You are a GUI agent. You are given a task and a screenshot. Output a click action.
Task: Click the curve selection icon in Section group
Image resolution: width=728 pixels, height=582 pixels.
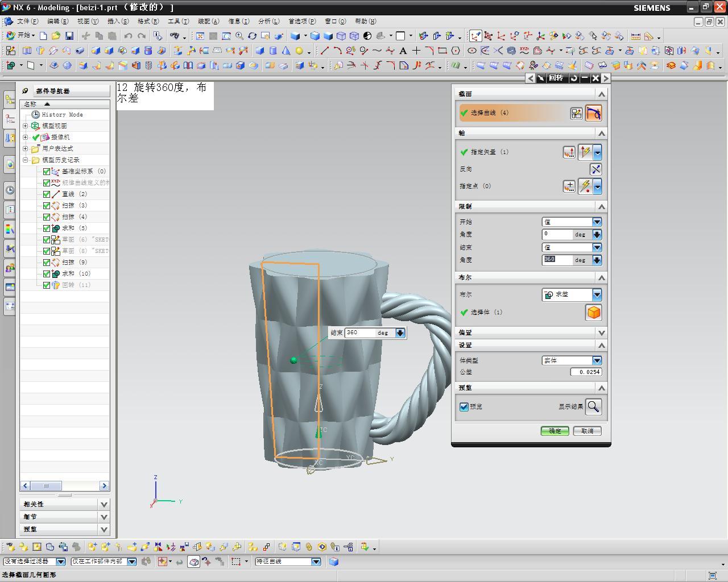click(593, 113)
